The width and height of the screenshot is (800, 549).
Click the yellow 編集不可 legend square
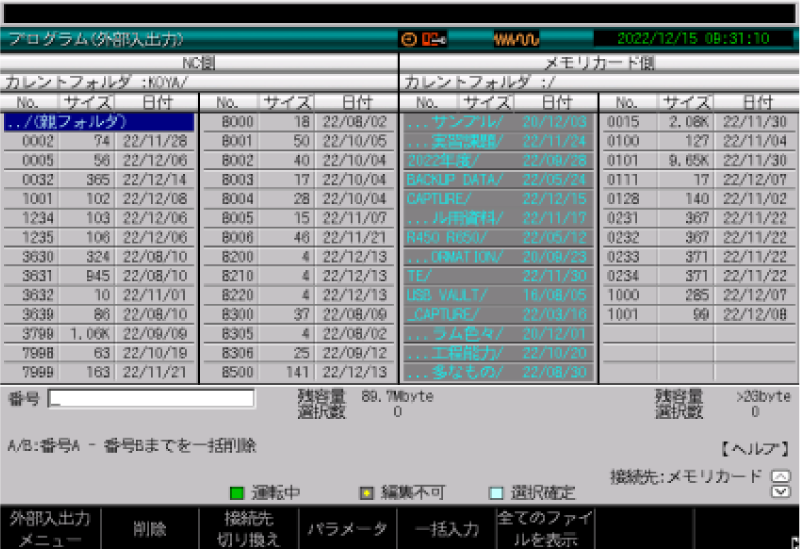[x=366, y=493]
